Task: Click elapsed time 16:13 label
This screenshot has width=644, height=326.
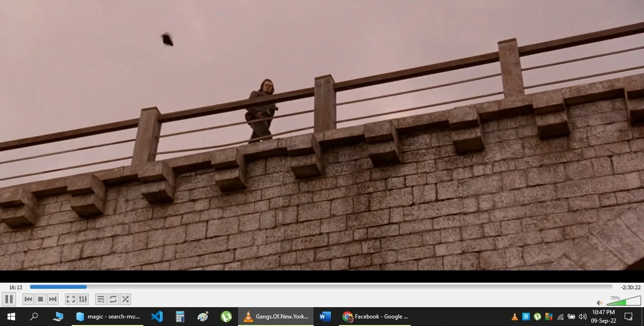Action: coord(16,287)
